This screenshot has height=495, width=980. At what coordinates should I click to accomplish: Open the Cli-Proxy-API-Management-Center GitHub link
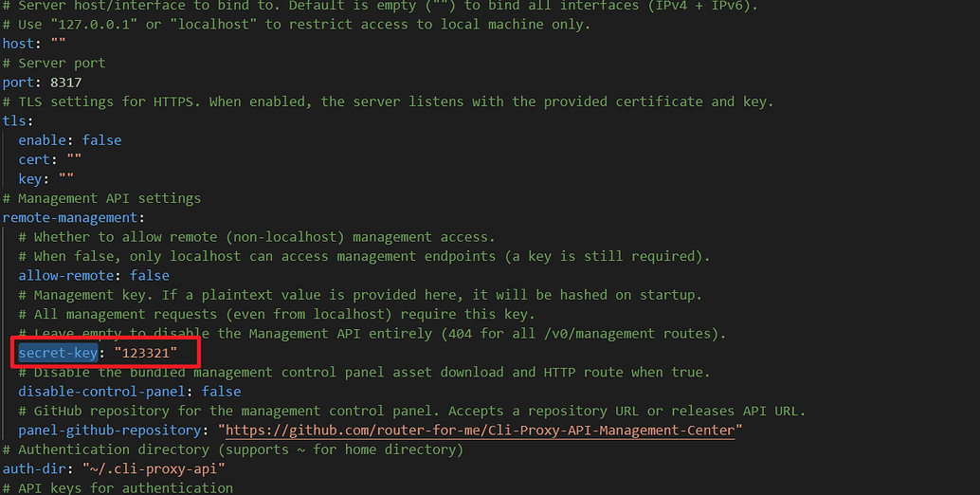pyautogui.click(x=480, y=430)
